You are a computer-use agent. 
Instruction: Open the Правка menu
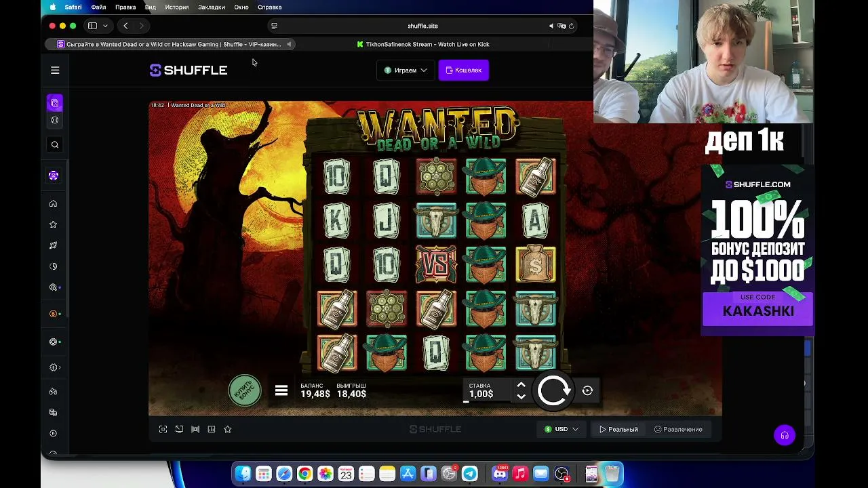click(125, 7)
